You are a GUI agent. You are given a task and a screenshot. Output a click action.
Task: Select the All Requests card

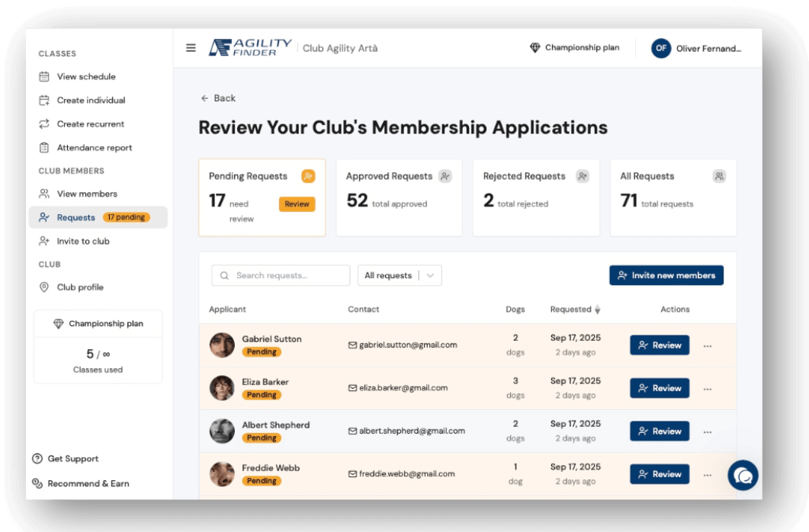coord(673,197)
